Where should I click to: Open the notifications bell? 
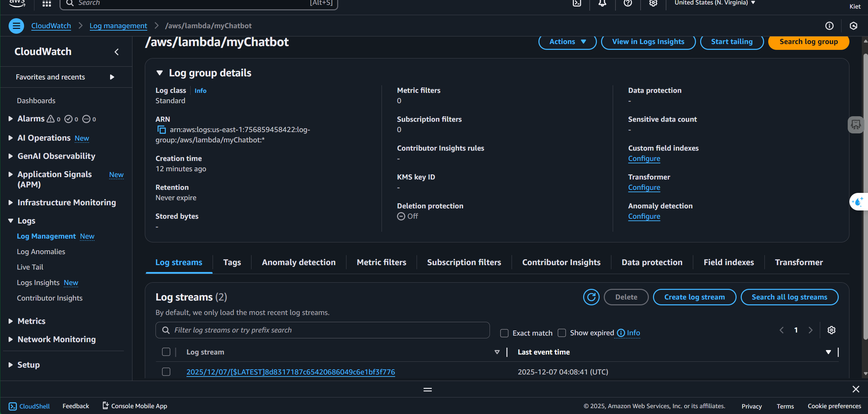(602, 3)
